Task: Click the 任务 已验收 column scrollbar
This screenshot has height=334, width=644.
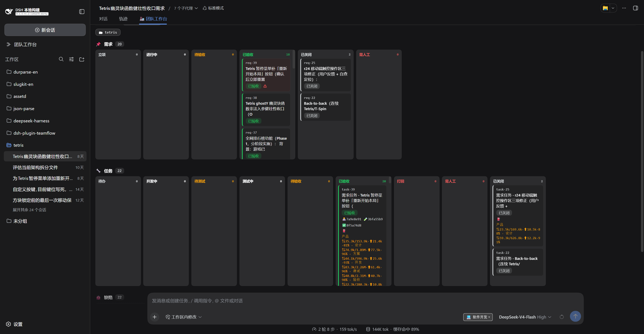Action: [390, 180]
